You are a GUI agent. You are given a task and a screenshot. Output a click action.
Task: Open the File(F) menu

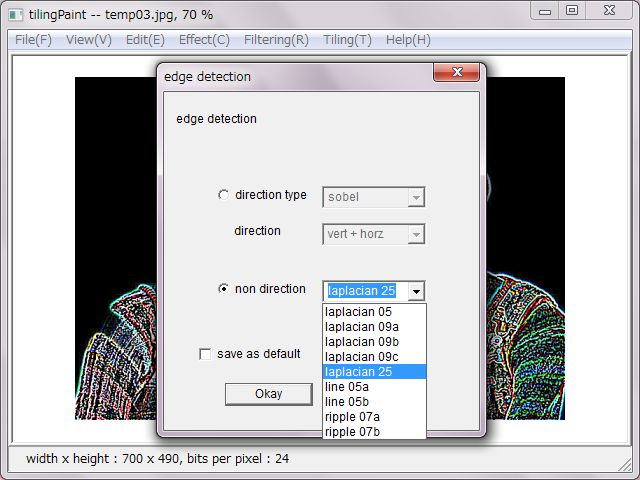pos(33,40)
